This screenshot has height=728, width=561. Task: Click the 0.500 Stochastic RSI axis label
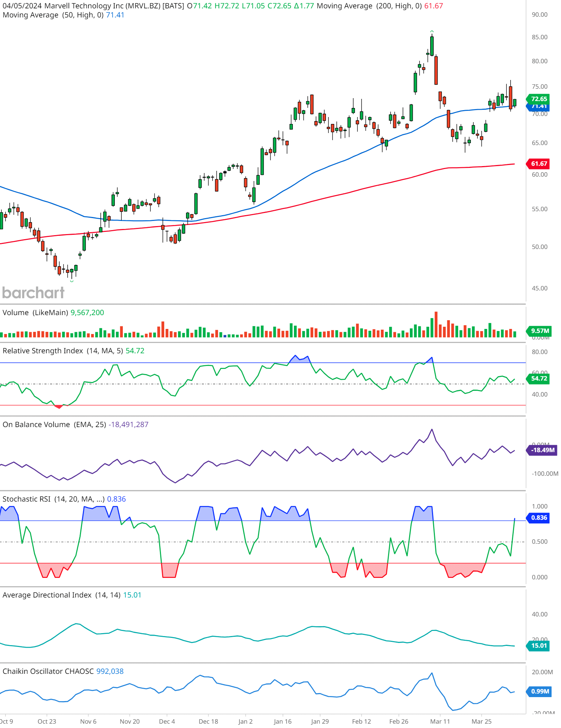point(540,542)
